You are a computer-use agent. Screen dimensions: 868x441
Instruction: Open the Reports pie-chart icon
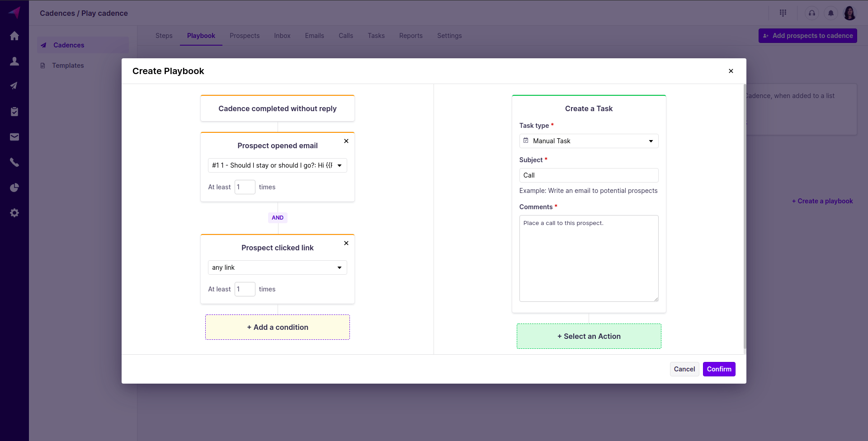[x=14, y=188]
